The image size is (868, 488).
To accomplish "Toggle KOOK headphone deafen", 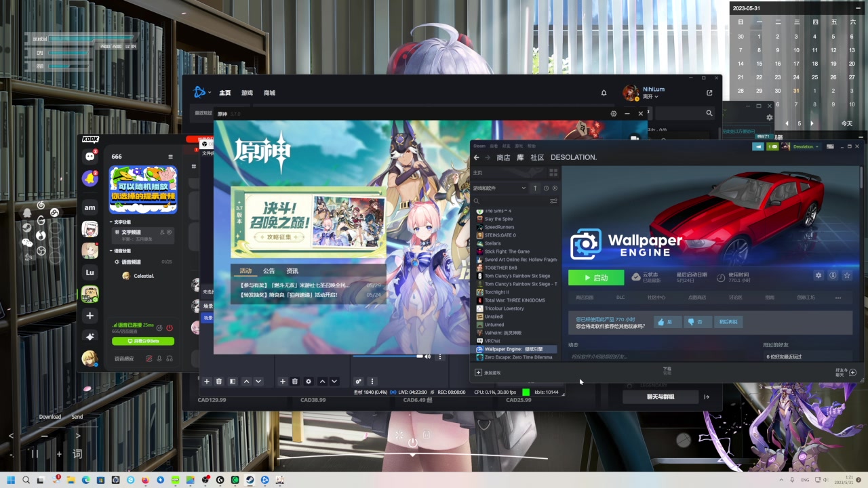I will pos(169,359).
